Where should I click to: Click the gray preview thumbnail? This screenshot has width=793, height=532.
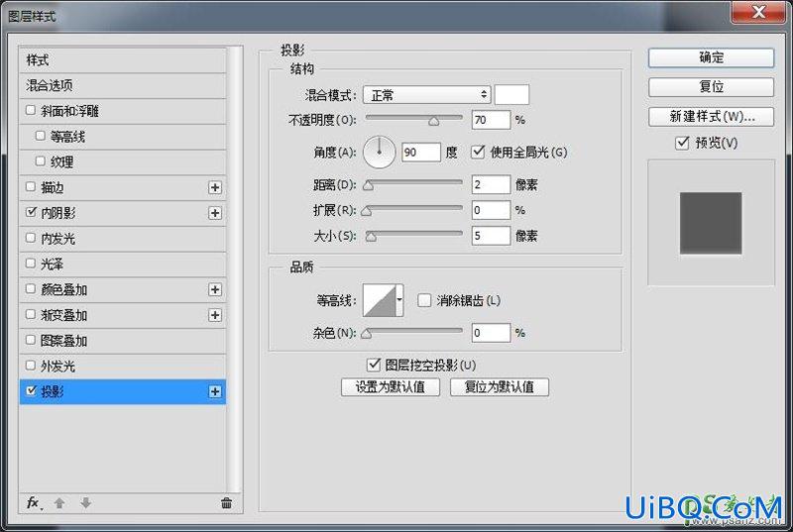[x=711, y=223]
